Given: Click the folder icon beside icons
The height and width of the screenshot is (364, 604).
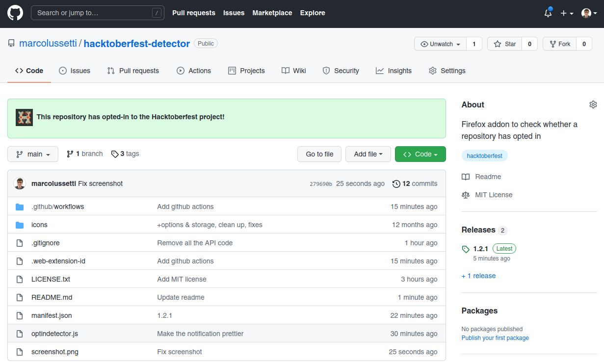Looking at the screenshot, I should click(x=20, y=225).
